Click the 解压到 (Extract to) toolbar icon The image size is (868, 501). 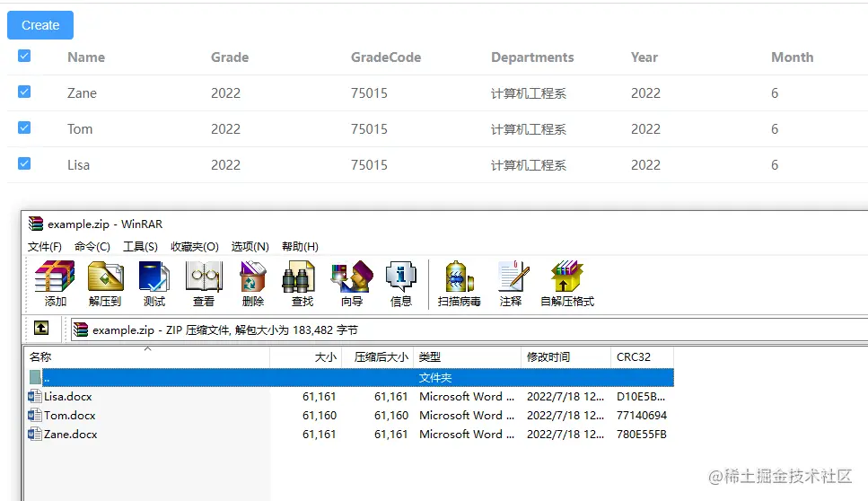(105, 277)
